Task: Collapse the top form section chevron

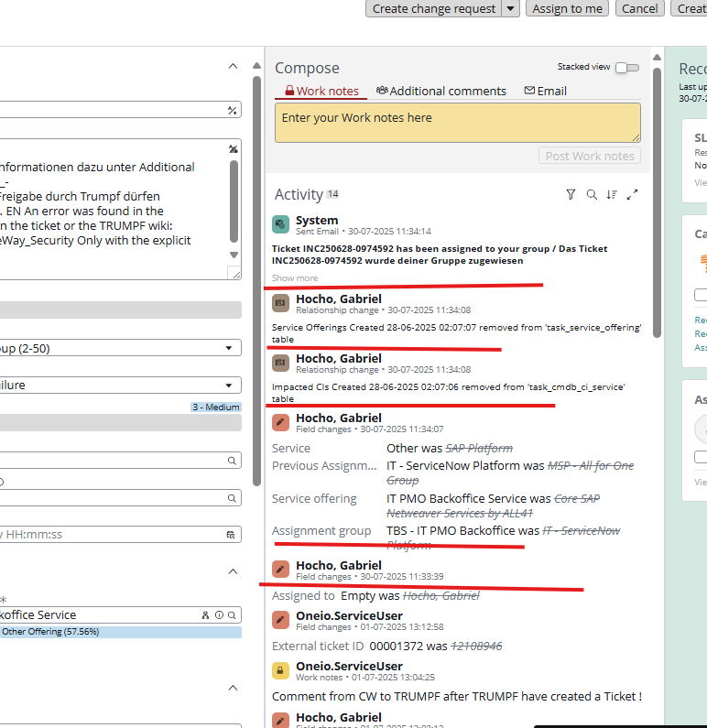Action: [233, 67]
